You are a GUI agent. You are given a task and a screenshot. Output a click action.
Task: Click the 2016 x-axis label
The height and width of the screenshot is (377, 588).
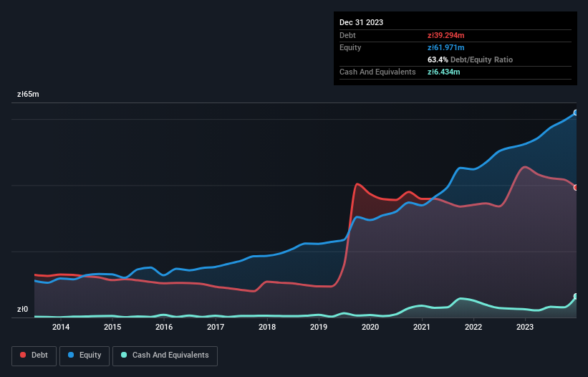[x=164, y=327]
